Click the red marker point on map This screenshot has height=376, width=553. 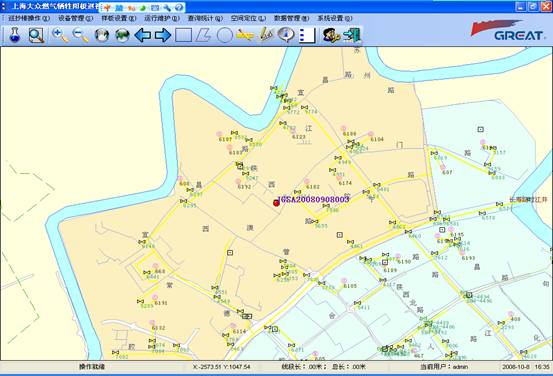(276, 203)
